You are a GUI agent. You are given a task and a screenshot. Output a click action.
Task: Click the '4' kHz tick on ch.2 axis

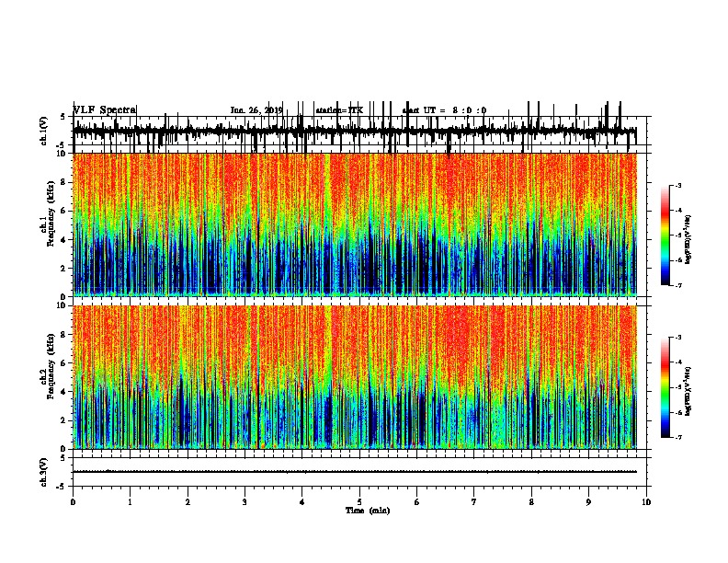pyautogui.click(x=64, y=392)
